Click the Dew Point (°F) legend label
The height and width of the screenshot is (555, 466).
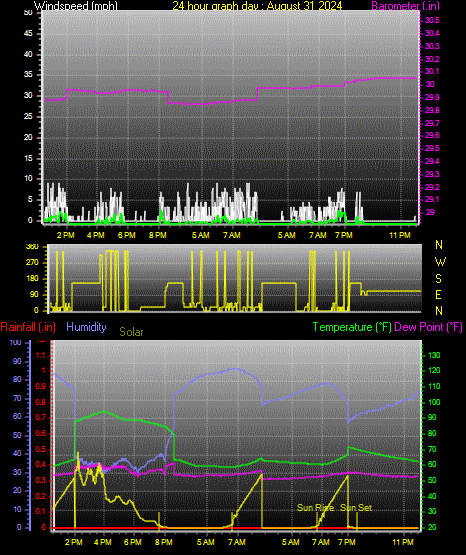point(428,327)
